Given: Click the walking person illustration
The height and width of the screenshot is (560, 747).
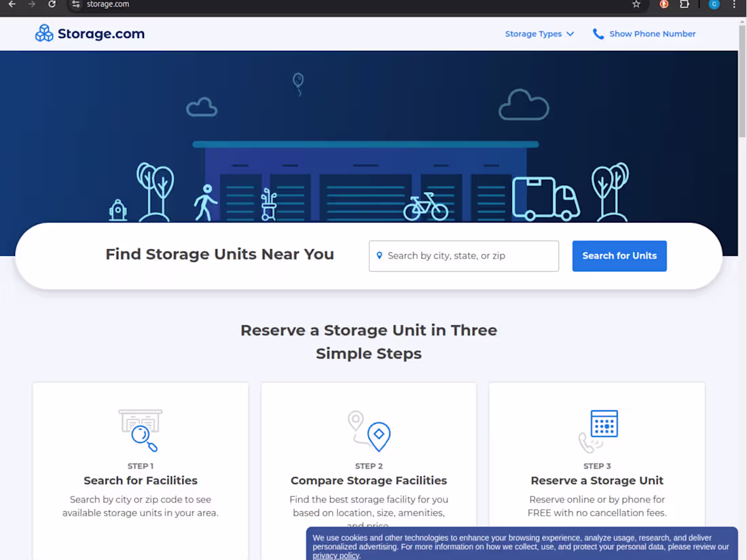Looking at the screenshot, I should tap(205, 203).
